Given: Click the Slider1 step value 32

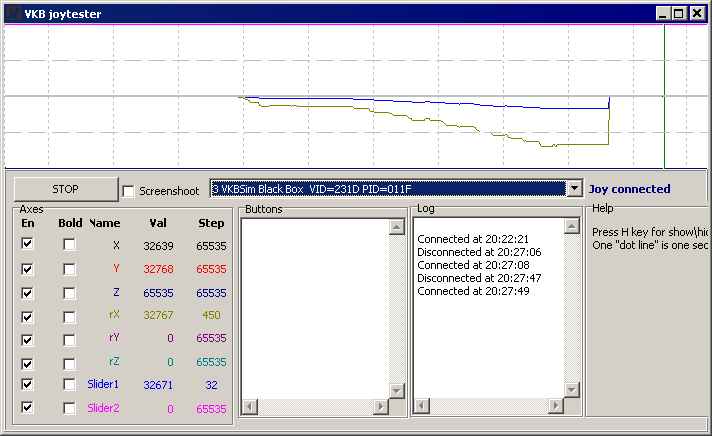Looking at the screenshot, I should 212,385.
